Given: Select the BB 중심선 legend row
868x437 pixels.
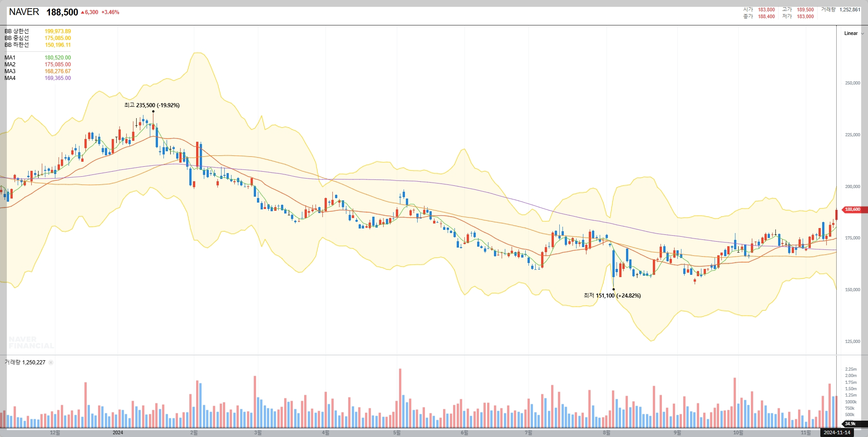Looking at the screenshot, I should point(38,38).
